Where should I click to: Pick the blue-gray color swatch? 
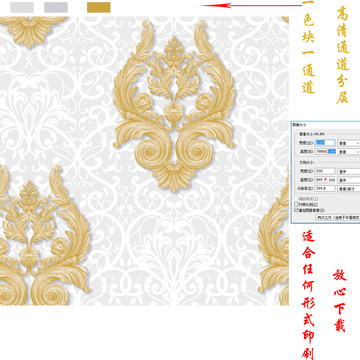pos(56,7)
